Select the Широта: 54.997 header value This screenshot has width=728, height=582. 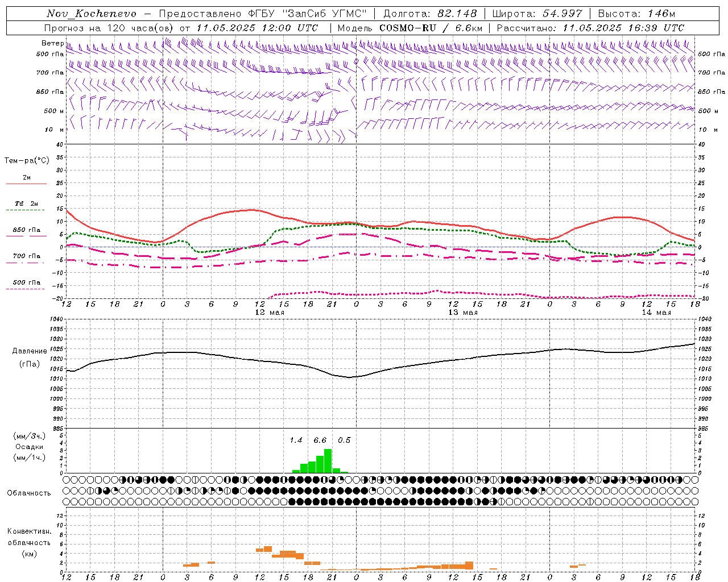(x=537, y=14)
